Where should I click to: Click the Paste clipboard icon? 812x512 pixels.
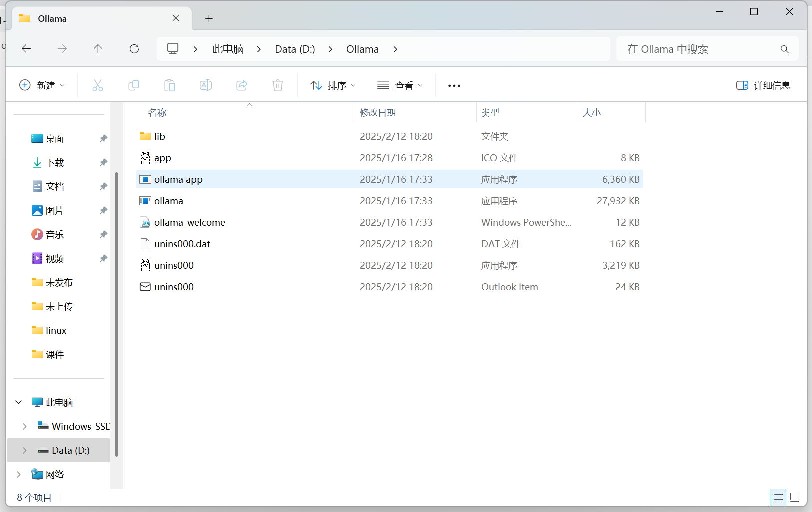coord(170,85)
